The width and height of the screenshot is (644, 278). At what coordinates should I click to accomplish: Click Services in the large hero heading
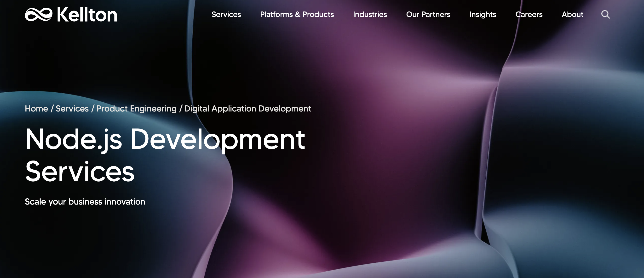(80, 172)
